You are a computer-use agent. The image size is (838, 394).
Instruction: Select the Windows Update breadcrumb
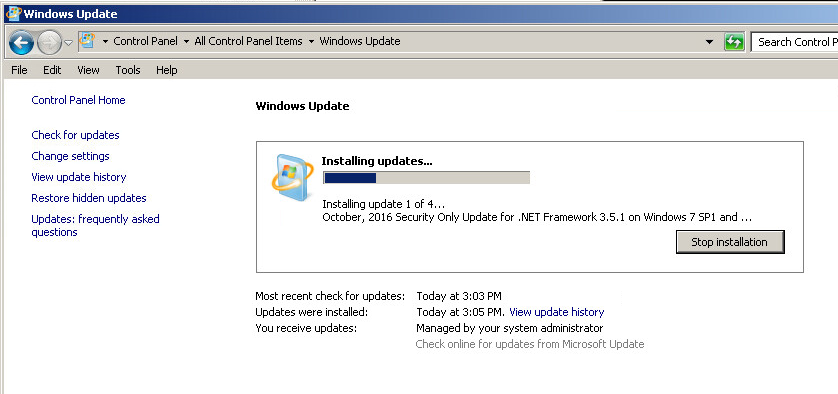pos(360,41)
